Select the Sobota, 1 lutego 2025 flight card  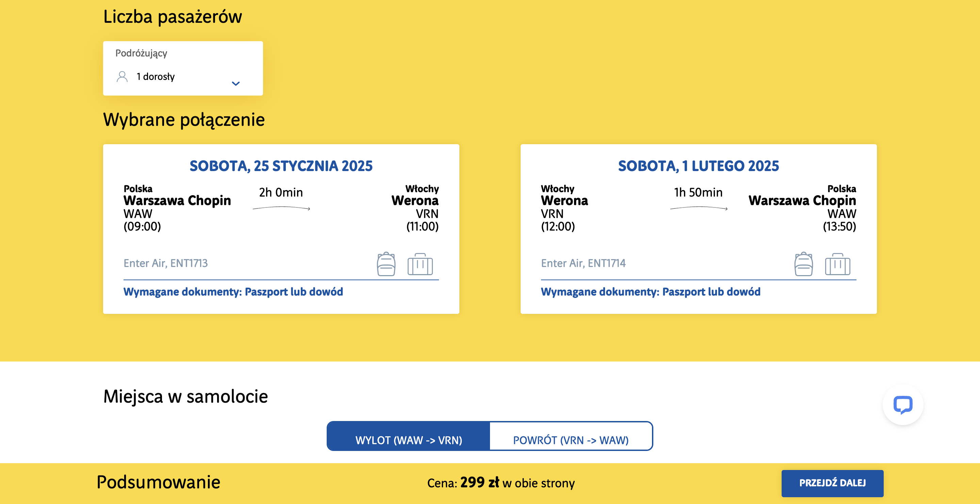(x=699, y=229)
